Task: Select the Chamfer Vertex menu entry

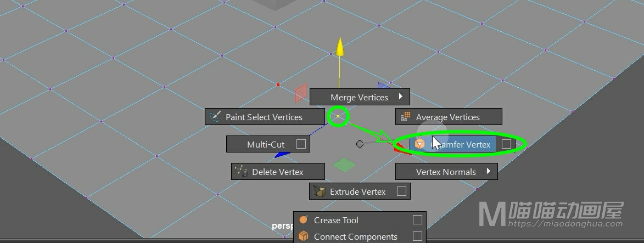Action: tap(462, 144)
